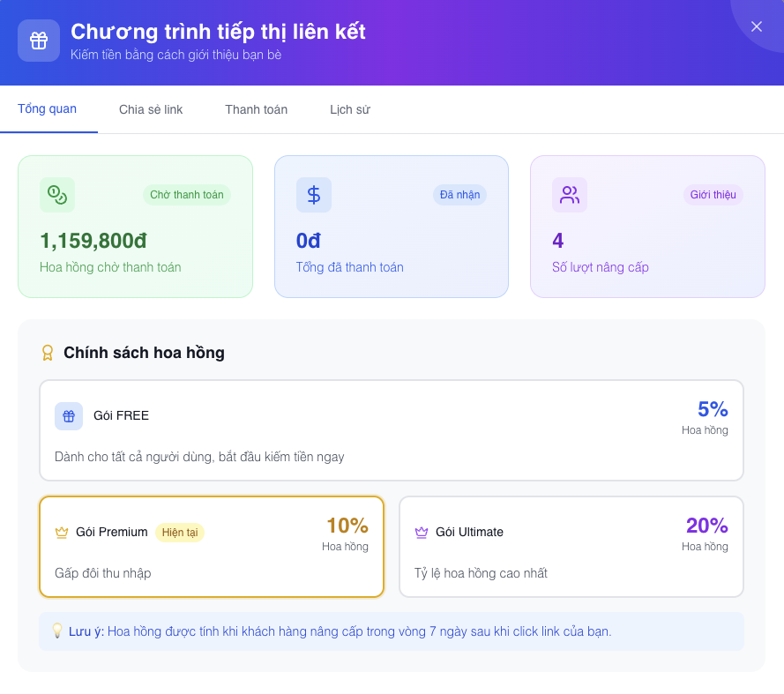Viewport: 784px width, 694px height.
Task: Click the gift icon next to Gói FREE
Action: pyautogui.click(x=69, y=416)
